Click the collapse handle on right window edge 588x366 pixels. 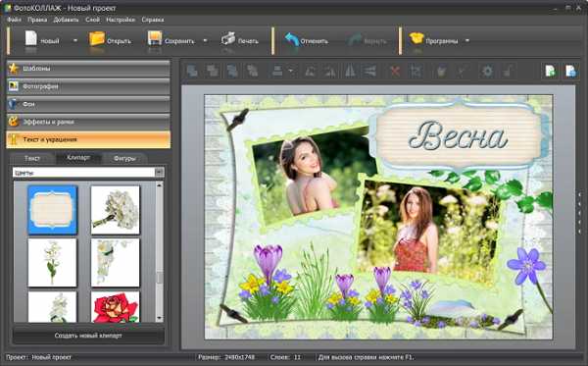pos(580,214)
